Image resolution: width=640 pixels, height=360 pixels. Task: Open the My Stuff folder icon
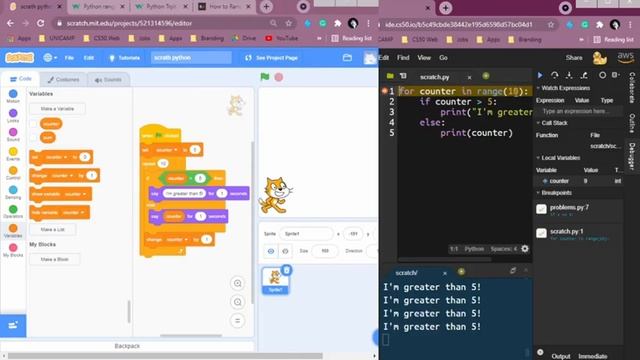tap(347, 58)
